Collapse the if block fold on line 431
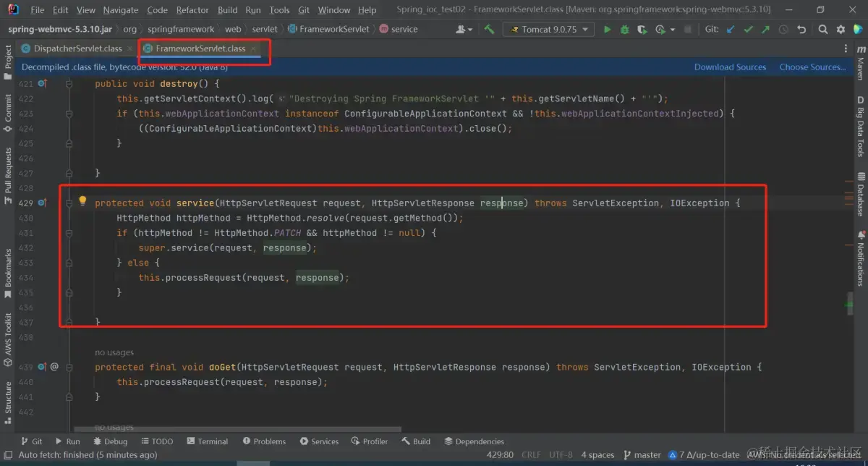 point(69,233)
